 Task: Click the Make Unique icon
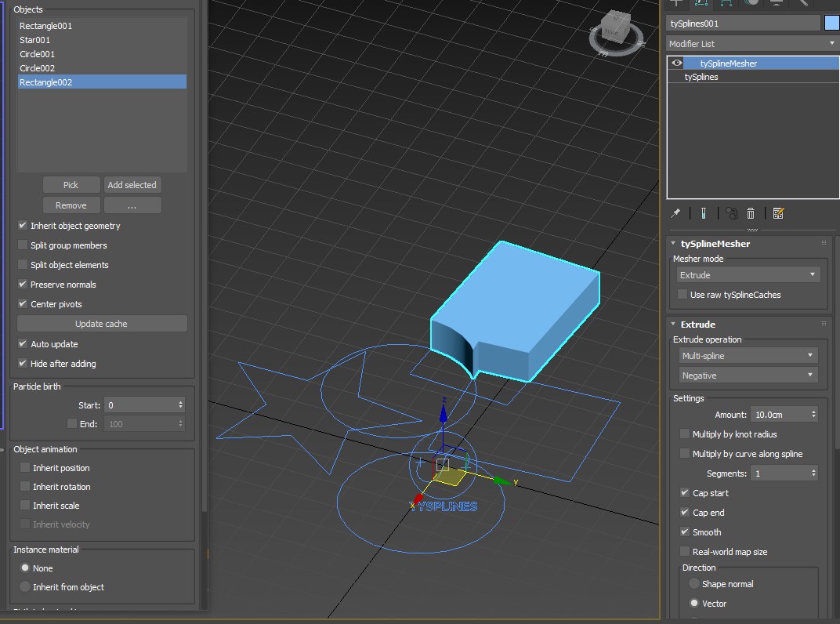[x=731, y=213]
